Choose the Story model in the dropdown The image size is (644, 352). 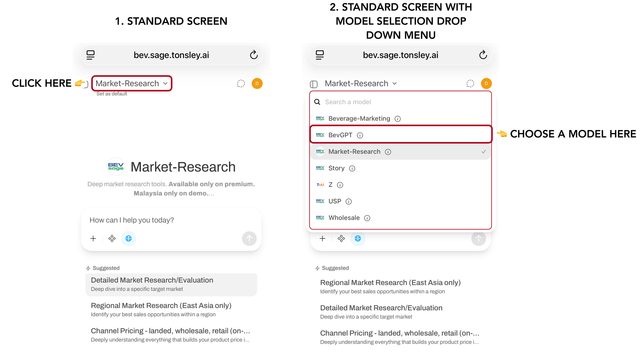tap(401, 168)
